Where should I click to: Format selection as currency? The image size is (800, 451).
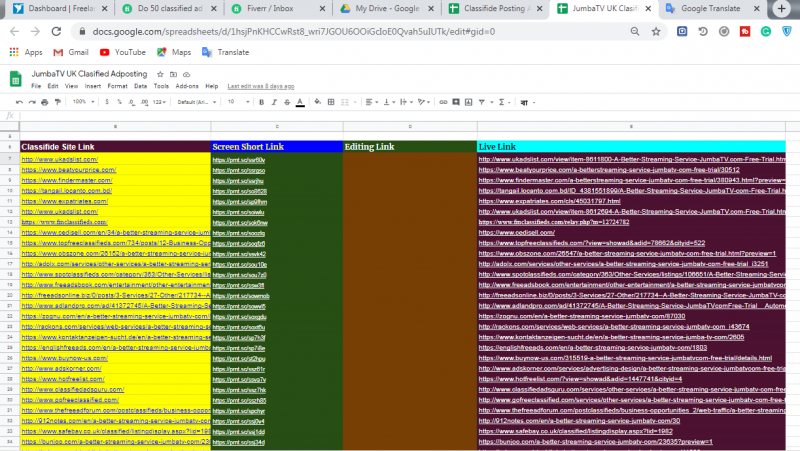point(107,102)
